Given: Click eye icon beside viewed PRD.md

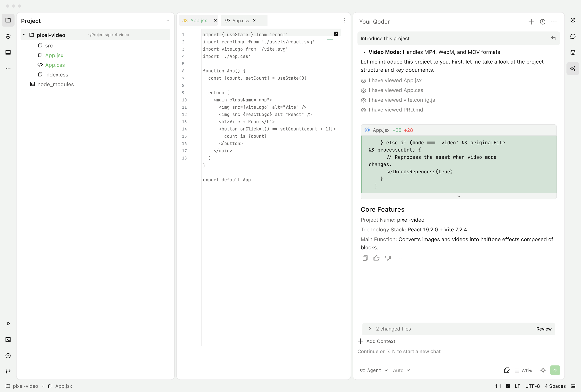Looking at the screenshot, I should [364, 110].
